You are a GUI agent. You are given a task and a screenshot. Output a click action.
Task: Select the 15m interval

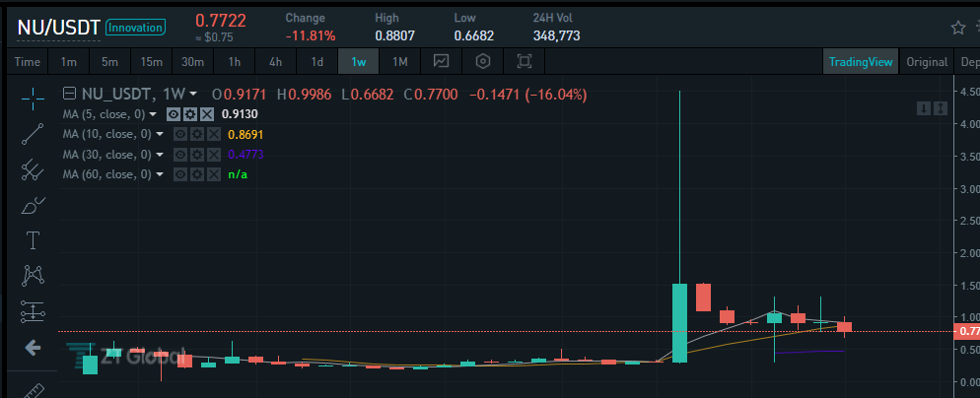(151, 62)
